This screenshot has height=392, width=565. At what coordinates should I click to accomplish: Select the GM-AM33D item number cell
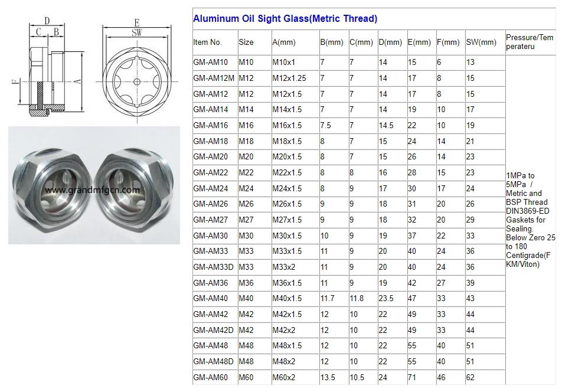pyautogui.click(x=213, y=267)
